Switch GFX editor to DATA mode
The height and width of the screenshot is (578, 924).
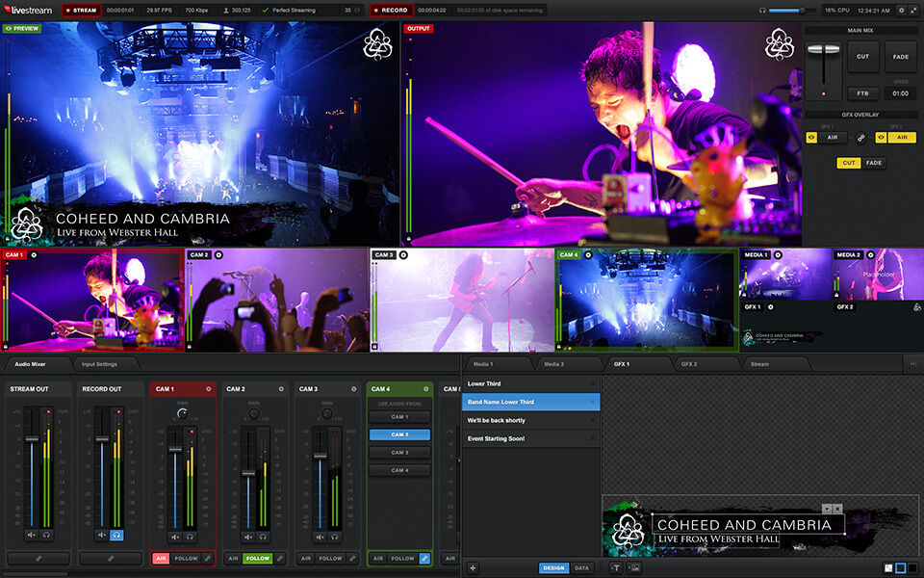click(x=581, y=568)
